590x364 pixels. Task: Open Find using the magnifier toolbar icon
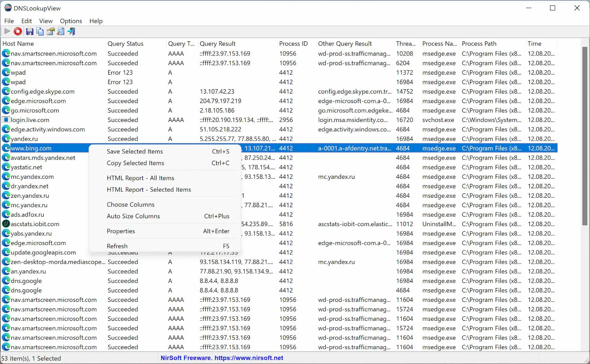61,31
